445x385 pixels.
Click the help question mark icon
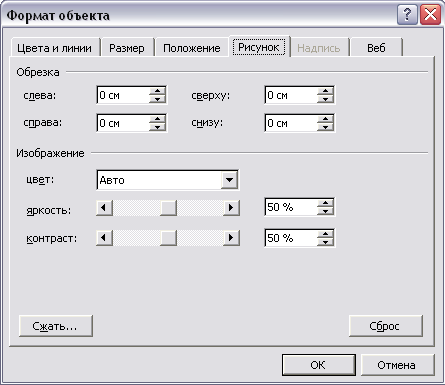tap(407, 15)
